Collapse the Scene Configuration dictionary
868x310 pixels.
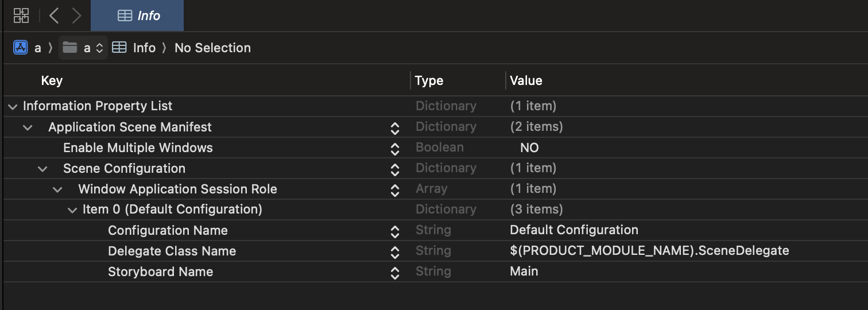[42, 169]
